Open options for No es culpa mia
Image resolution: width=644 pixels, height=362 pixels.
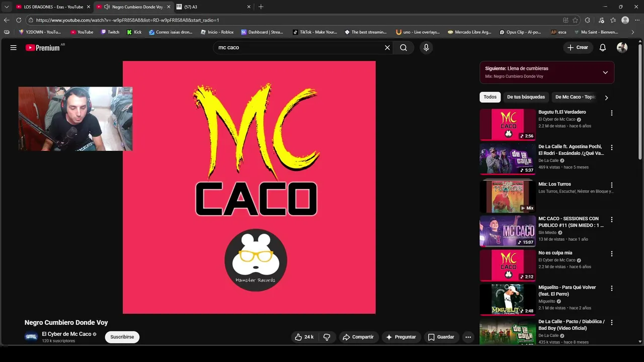pyautogui.click(x=612, y=254)
